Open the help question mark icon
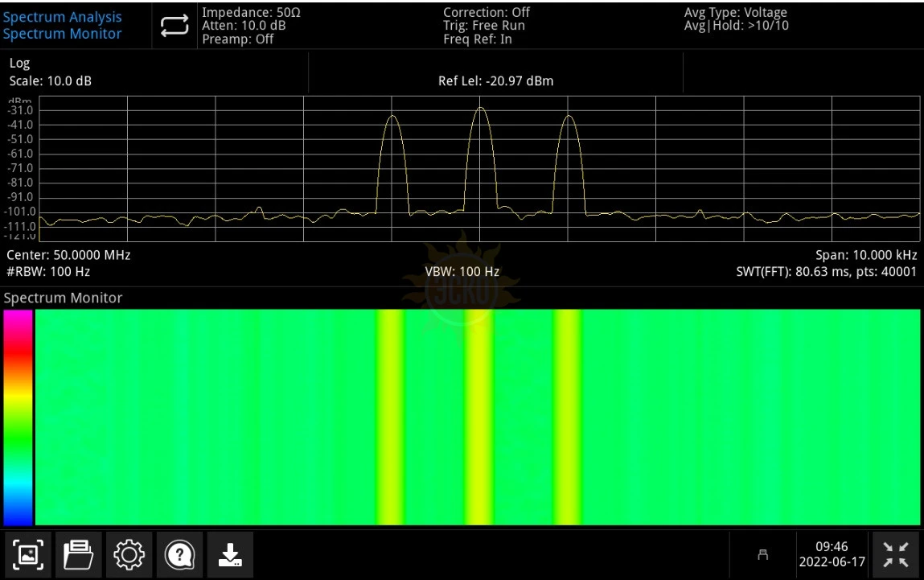This screenshot has width=924, height=580. (179, 554)
